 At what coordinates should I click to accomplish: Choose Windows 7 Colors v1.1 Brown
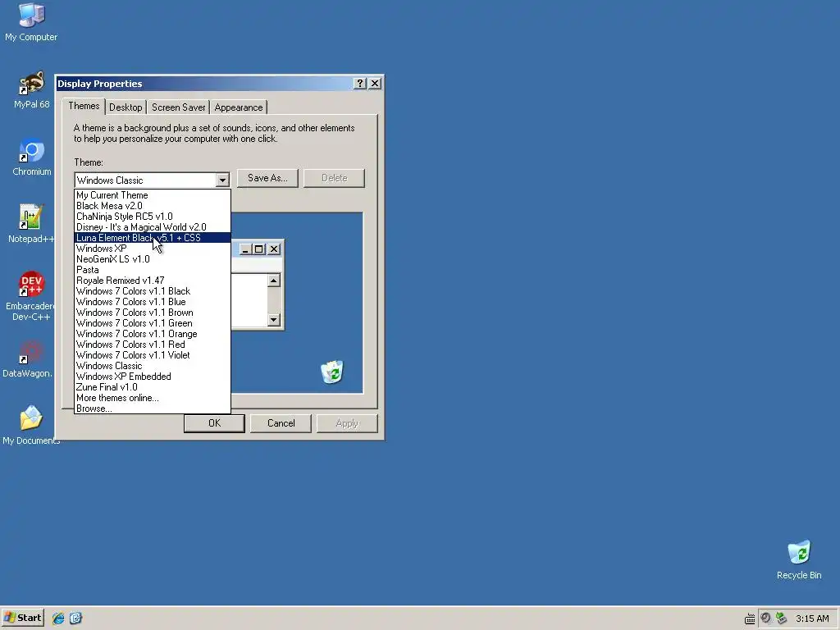tap(152, 313)
